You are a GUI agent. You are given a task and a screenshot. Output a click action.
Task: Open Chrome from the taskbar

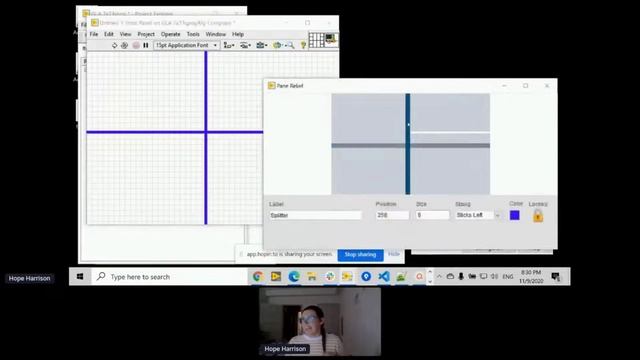(258, 277)
